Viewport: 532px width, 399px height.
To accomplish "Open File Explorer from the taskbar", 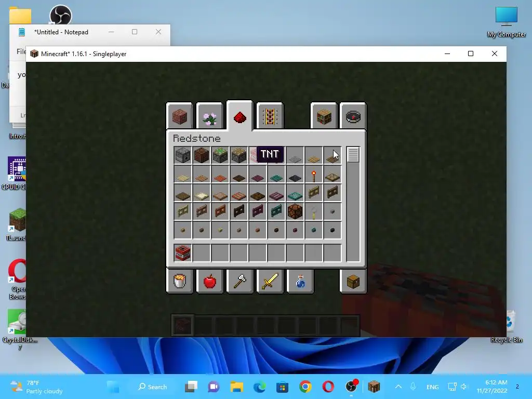I will (236, 387).
